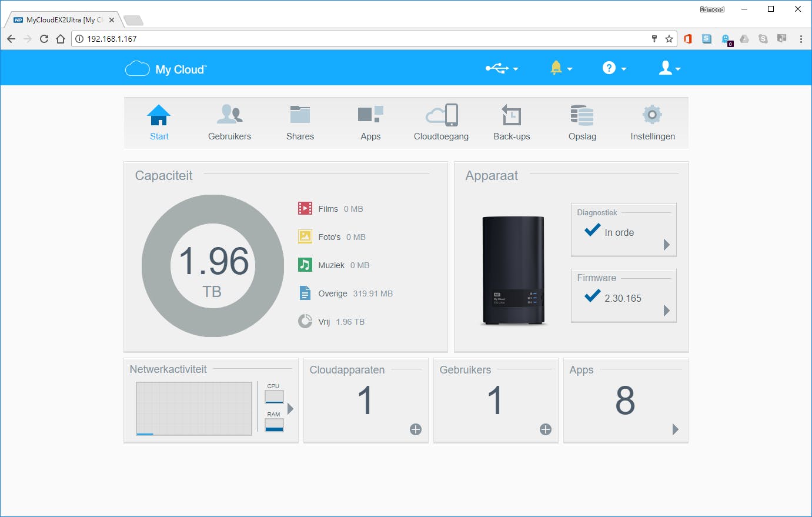The height and width of the screenshot is (517, 812).
Task: Click the Diagnostiek 'In orde' status
Action: point(619,233)
